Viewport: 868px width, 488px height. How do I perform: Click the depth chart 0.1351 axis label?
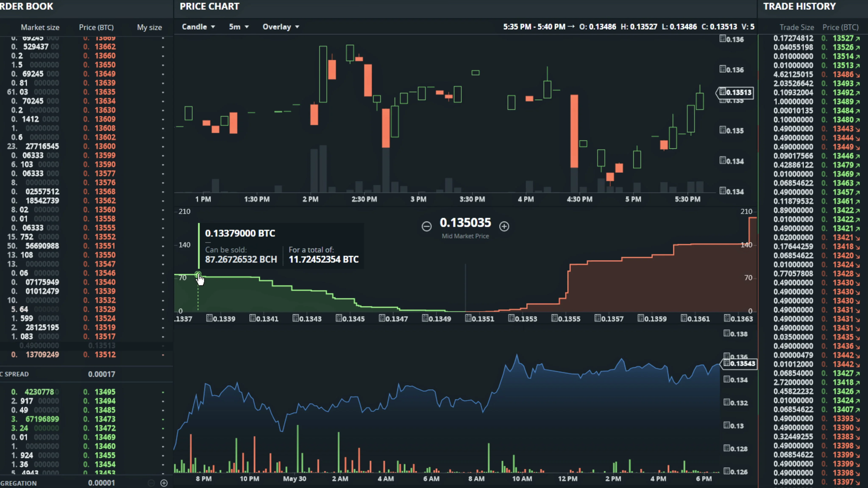click(480, 319)
